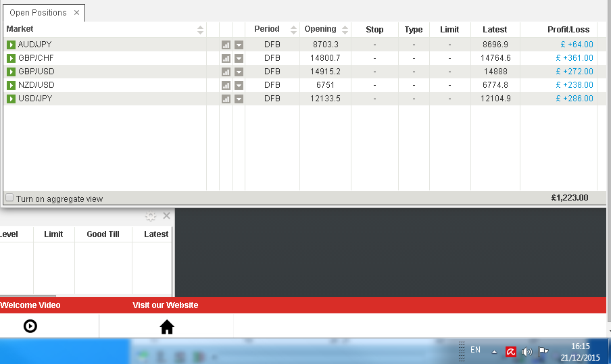Click the home icon to visit website

click(167, 327)
